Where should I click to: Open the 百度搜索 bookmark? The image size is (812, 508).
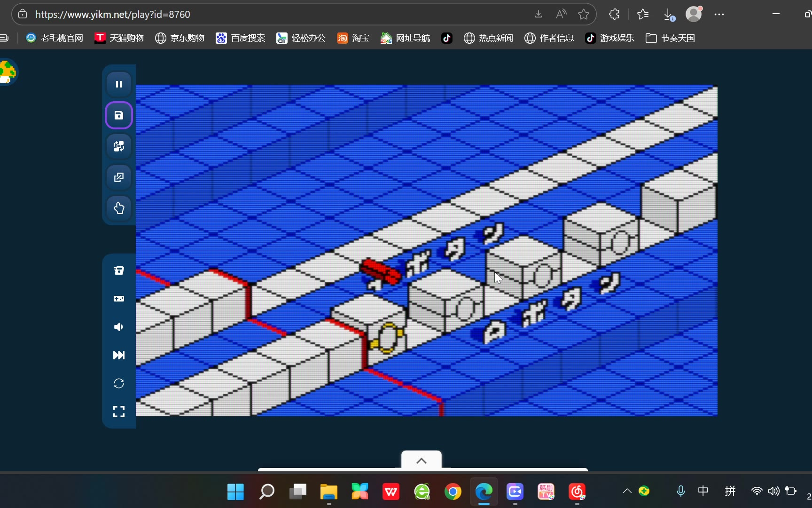click(241, 38)
